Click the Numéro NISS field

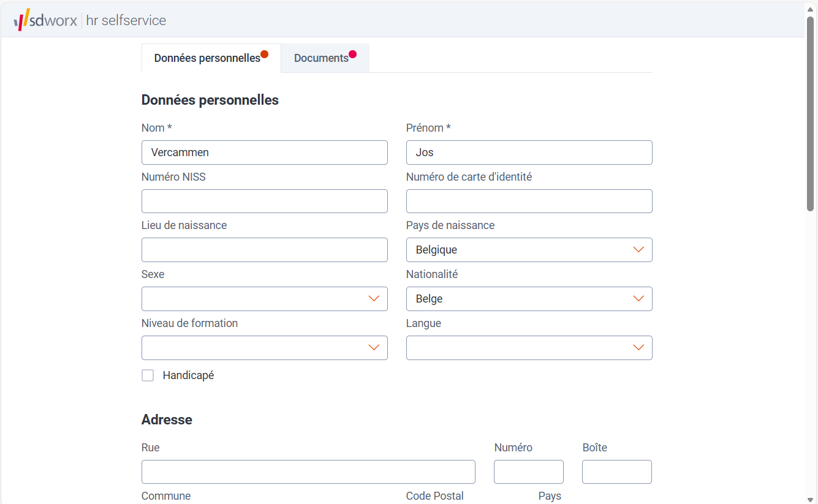pyautogui.click(x=264, y=201)
